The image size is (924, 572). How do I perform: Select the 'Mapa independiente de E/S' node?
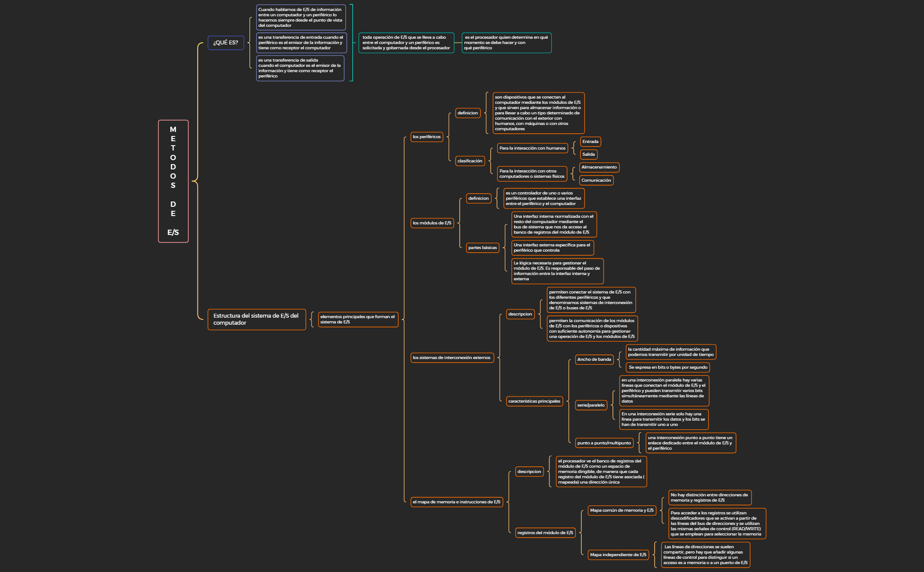(618, 555)
